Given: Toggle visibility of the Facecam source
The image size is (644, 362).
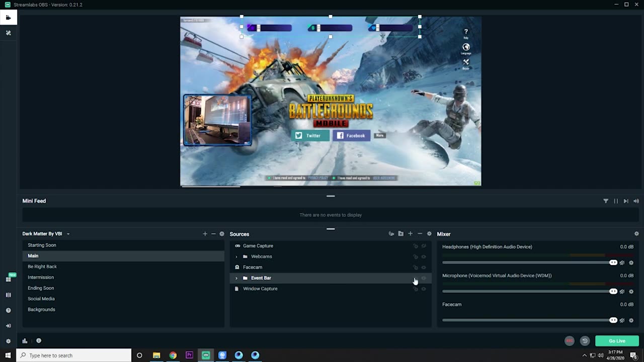Looking at the screenshot, I should tap(424, 267).
